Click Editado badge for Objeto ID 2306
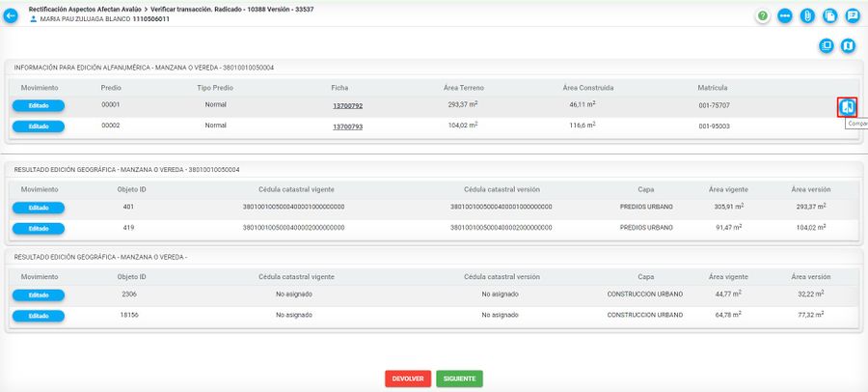The width and height of the screenshot is (868, 392). click(39, 294)
